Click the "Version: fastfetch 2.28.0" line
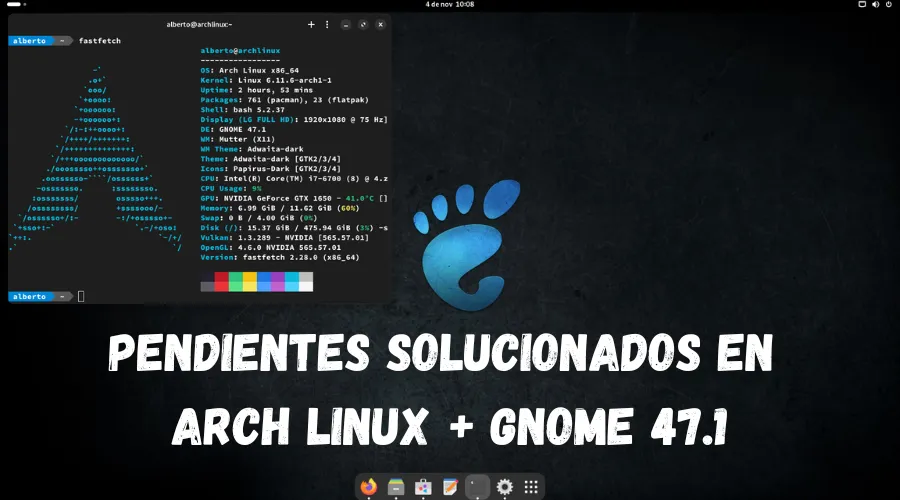 (280, 257)
